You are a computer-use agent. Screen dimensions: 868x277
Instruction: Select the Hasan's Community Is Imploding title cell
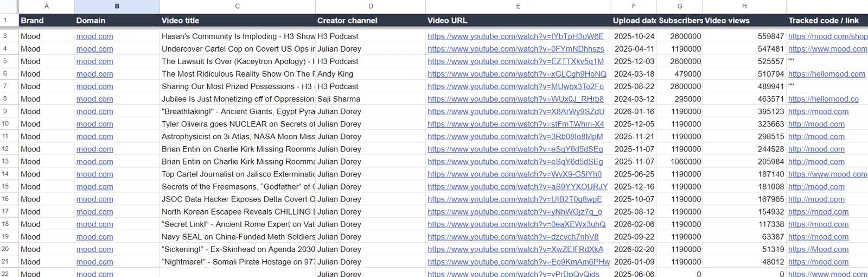coord(238,36)
